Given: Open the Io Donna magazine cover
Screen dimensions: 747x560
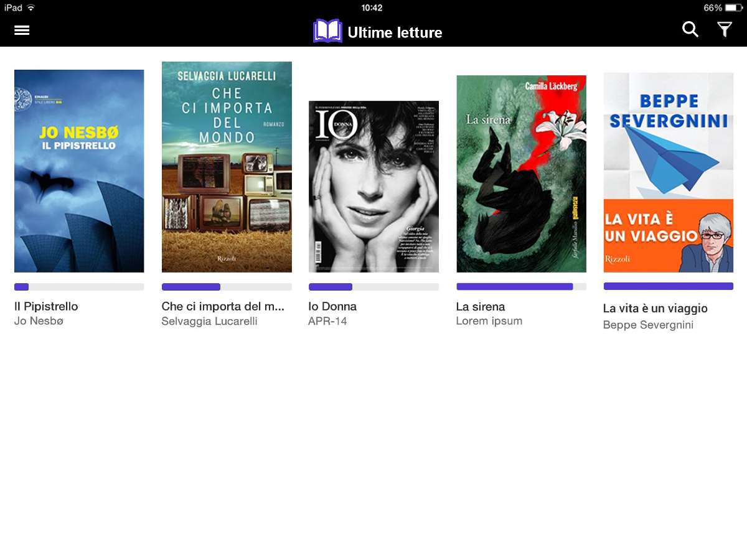Looking at the screenshot, I should [374, 187].
